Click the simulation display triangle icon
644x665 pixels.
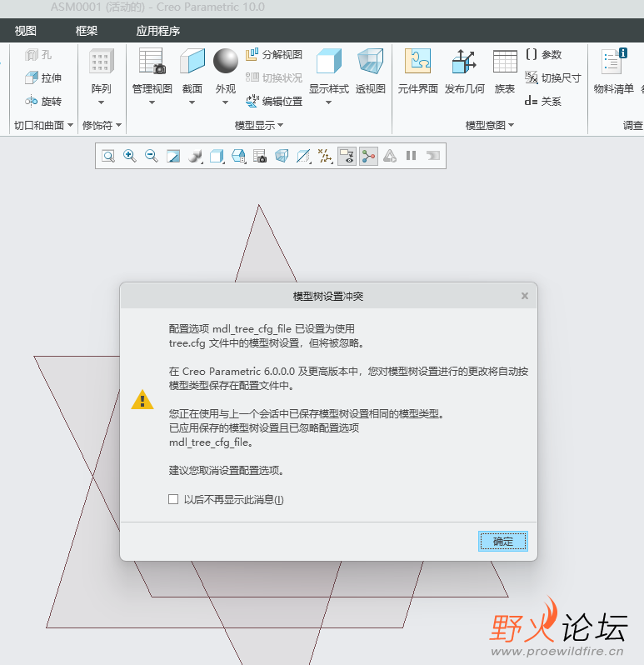pyautogui.click(x=390, y=156)
